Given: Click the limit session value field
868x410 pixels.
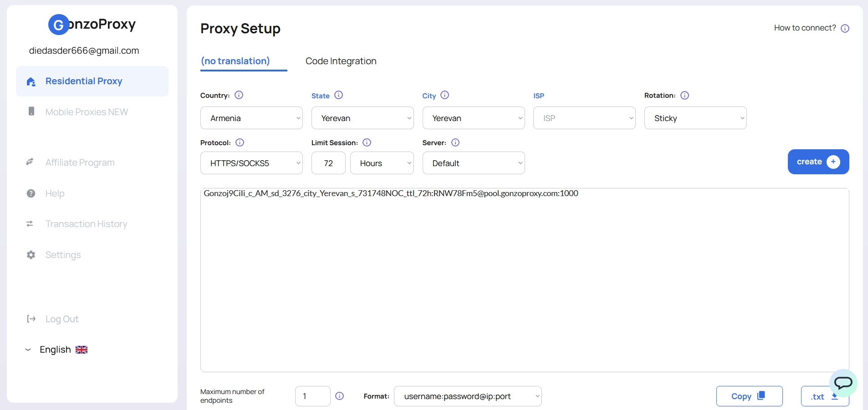Looking at the screenshot, I should [x=328, y=163].
